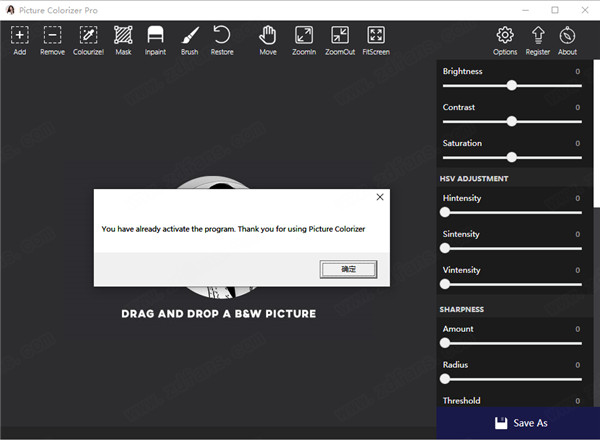The image size is (600, 440).
Task: Click the Hintensity slider handle
Action: tap(445, 212)
